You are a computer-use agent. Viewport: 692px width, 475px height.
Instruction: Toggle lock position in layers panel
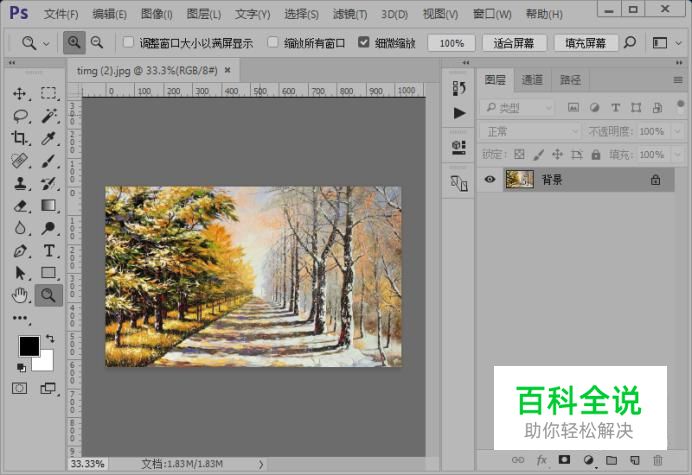(x=557, y=154)
